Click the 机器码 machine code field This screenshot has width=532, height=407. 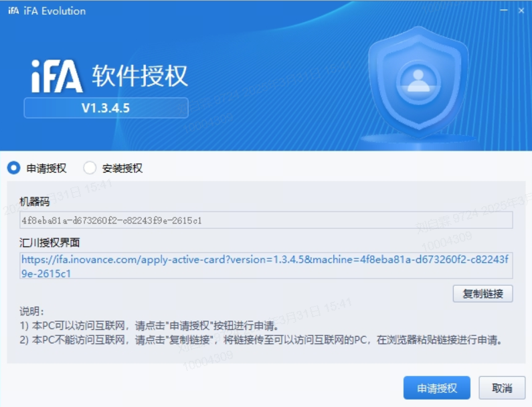click(266, 220)
